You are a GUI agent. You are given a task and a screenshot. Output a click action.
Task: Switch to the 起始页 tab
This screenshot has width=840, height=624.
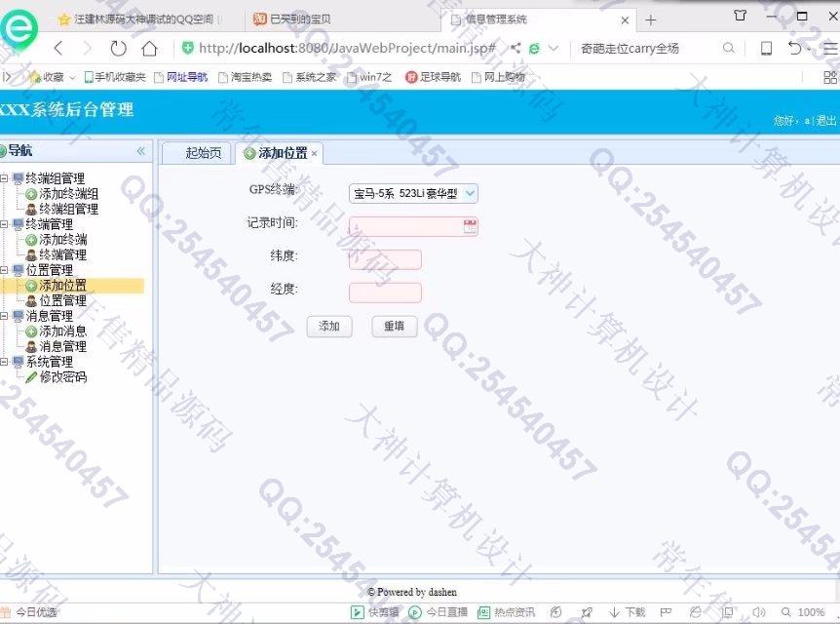click(x=196, y=153)
